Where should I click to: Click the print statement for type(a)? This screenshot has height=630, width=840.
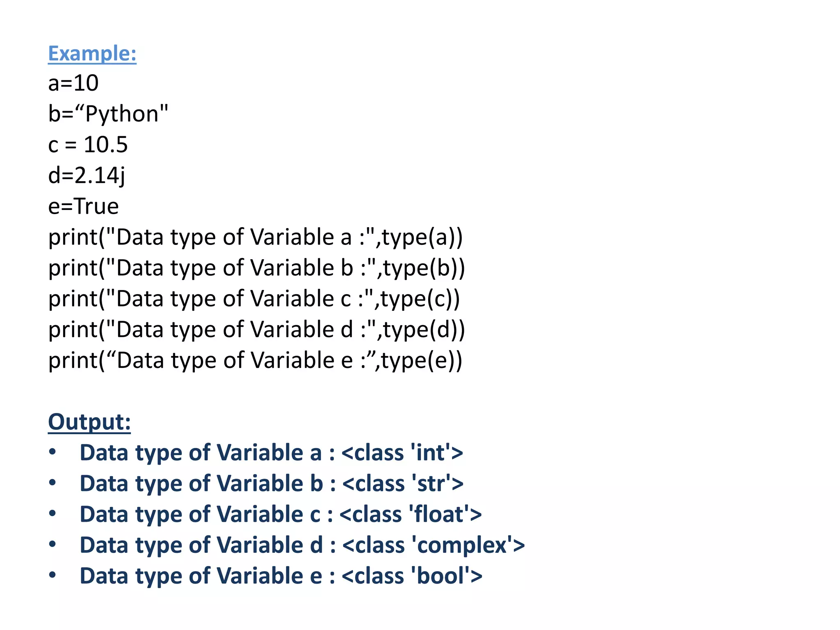point(256,237)
